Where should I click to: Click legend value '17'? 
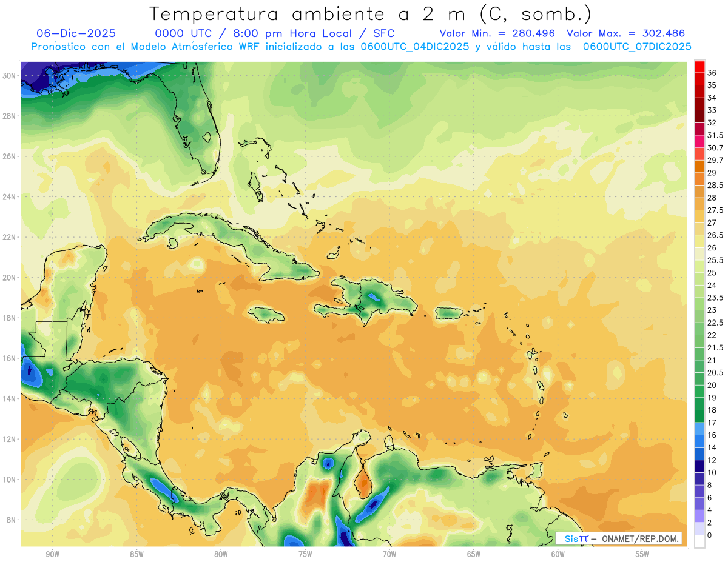click(712, 423)
